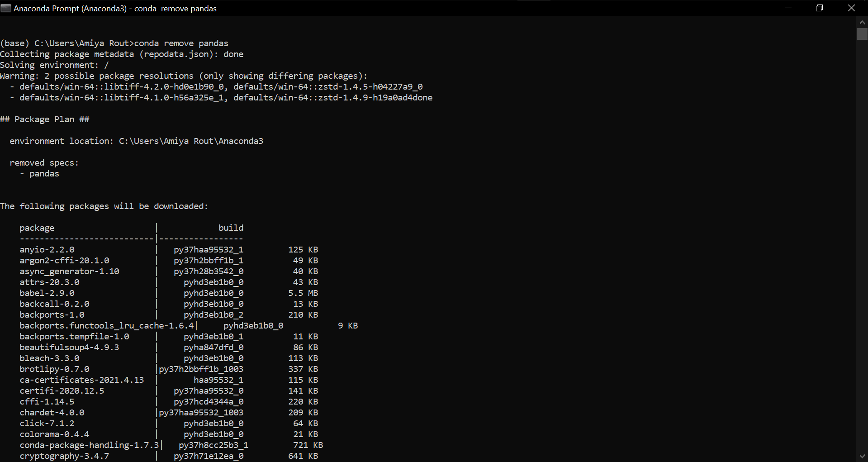Click build 'pyha847dfd_0' for beautifulsoup4
Image resolution: width=868 pixels, height=462 pixels.
(213, 348)
